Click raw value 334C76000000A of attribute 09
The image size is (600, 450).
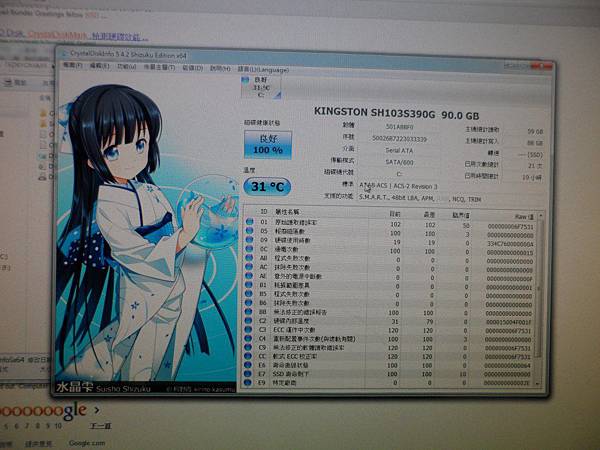(511, 244)
